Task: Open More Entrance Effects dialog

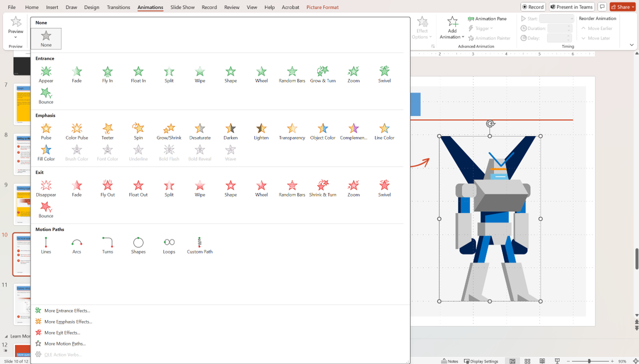Action: tap(67, 311)
